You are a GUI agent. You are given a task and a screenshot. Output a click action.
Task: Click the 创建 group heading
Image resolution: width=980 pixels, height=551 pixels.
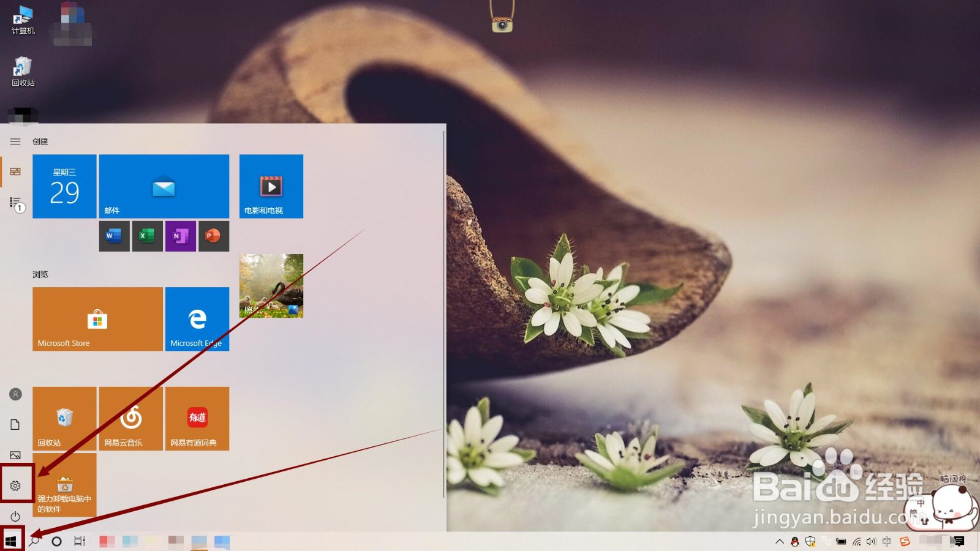(40, 141)
